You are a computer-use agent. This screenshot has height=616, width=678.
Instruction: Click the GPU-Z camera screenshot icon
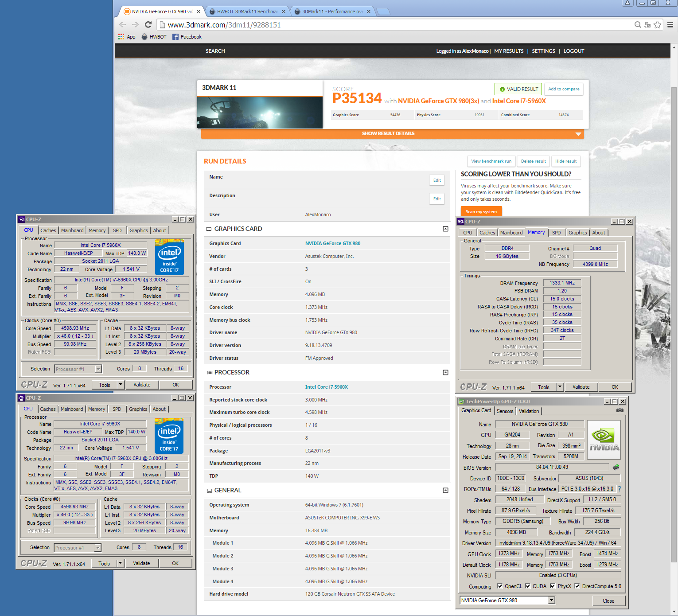pos(620,410)
